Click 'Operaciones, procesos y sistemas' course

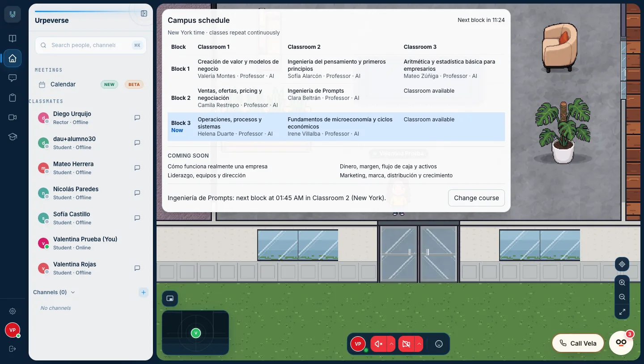[230, 123]
